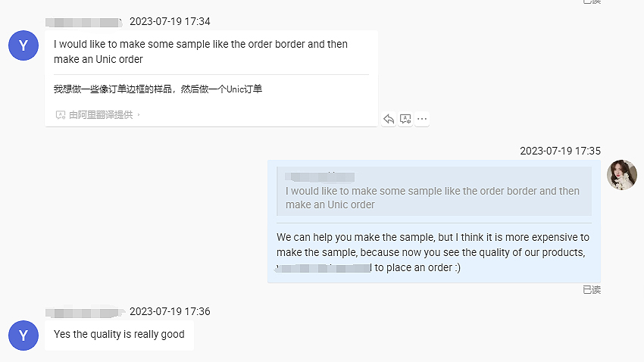Expand the chevron after 由阿里翻译提供
The height and width of the screenshot is (362, 644).
139,115
